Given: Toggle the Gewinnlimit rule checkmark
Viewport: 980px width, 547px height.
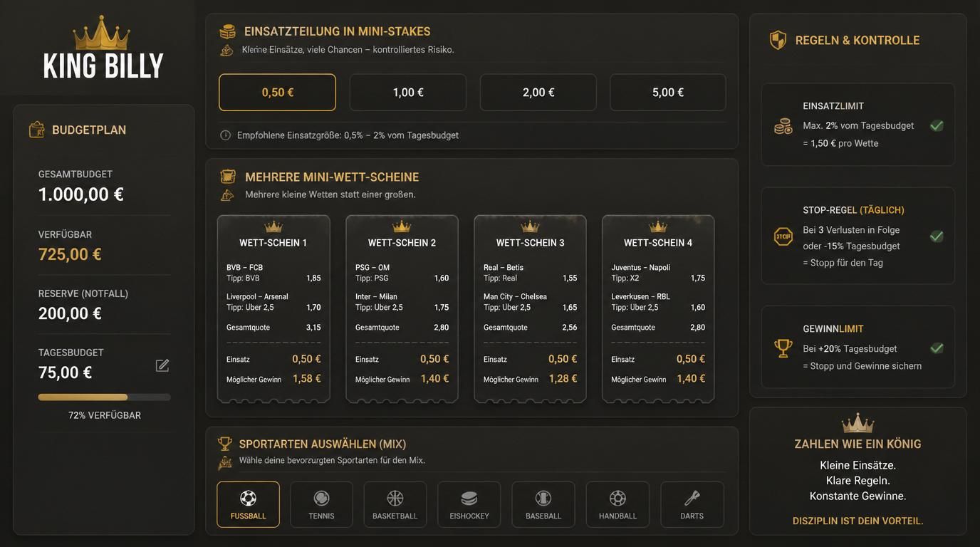Looking at the screenshot, I should (x=937, y=348).
